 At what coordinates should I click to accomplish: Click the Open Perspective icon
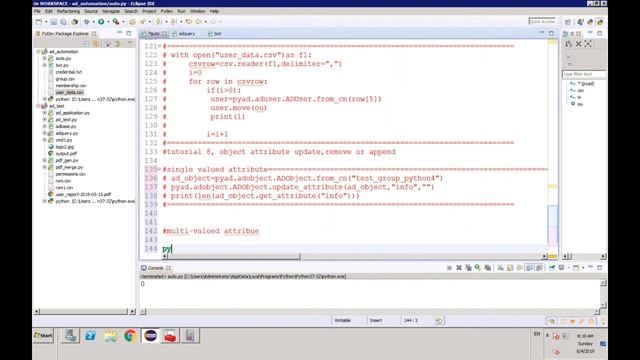pos(568,22)
